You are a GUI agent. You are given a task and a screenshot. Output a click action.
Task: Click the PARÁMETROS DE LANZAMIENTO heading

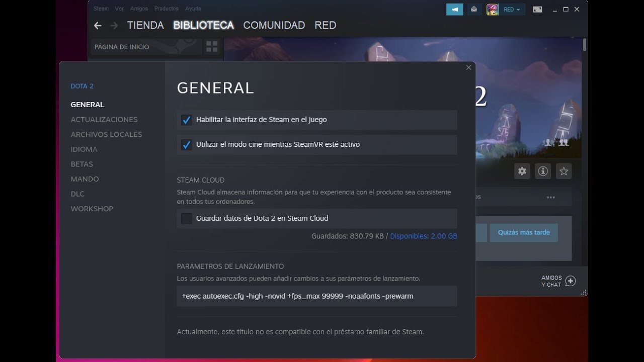[x=230, y=266]
